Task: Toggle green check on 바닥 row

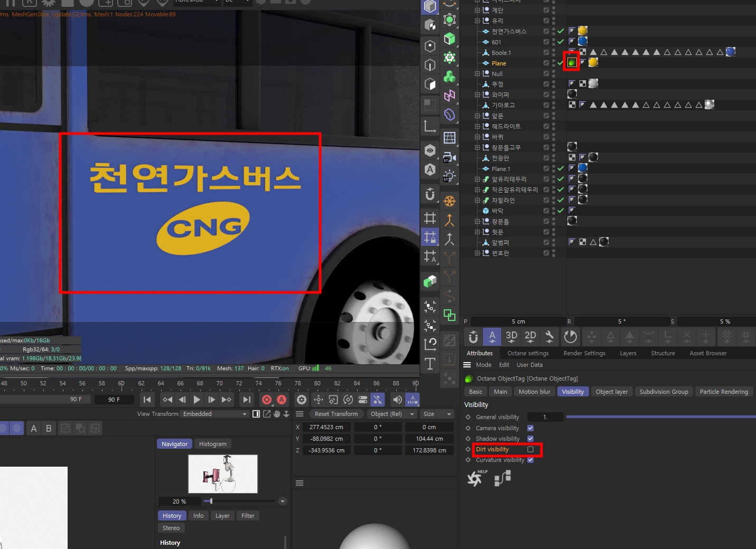Action: click(561, 211)
